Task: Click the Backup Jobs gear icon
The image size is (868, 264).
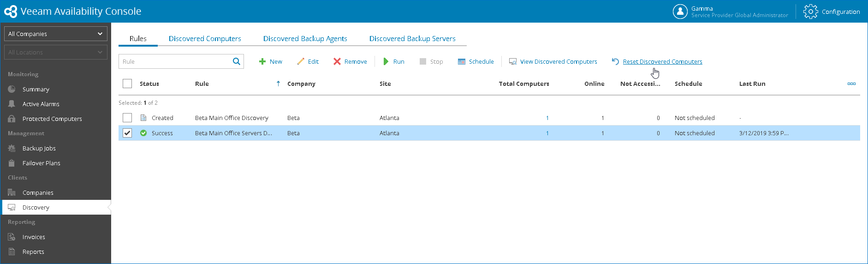Action: [12, 148]
